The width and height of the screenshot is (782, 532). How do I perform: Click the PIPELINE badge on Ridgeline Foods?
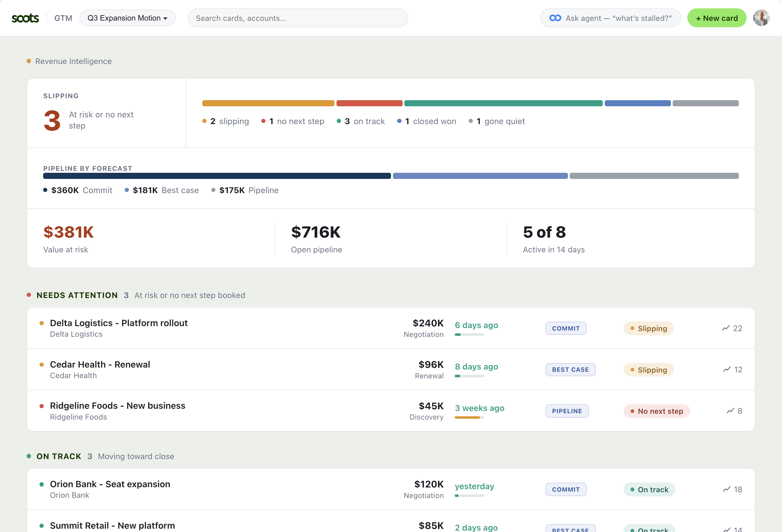click(567, 411)
